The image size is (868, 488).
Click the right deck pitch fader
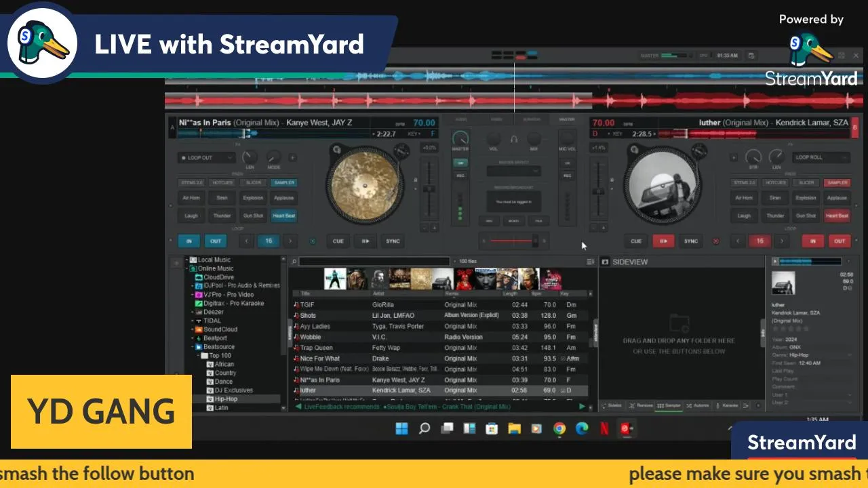click(599, 188)
